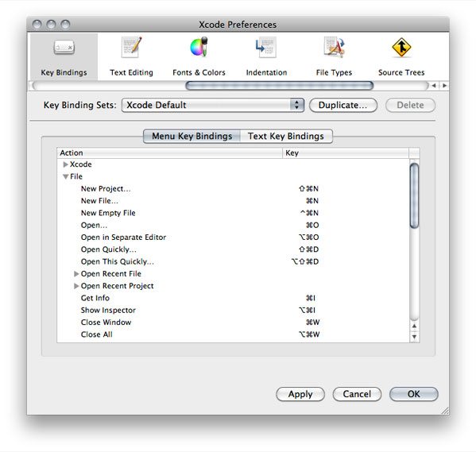Collapse the File group disclosure triangle

[65, 176]
